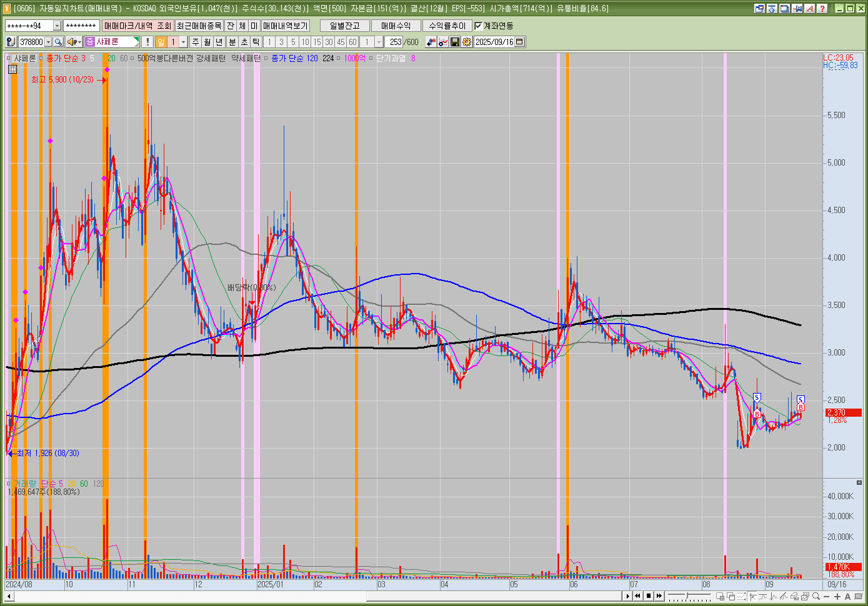Toggle the 종가 단순 120 indicator checkbox
The height and width of the screenshot is (606, 868).
click(x=266, y=58)
